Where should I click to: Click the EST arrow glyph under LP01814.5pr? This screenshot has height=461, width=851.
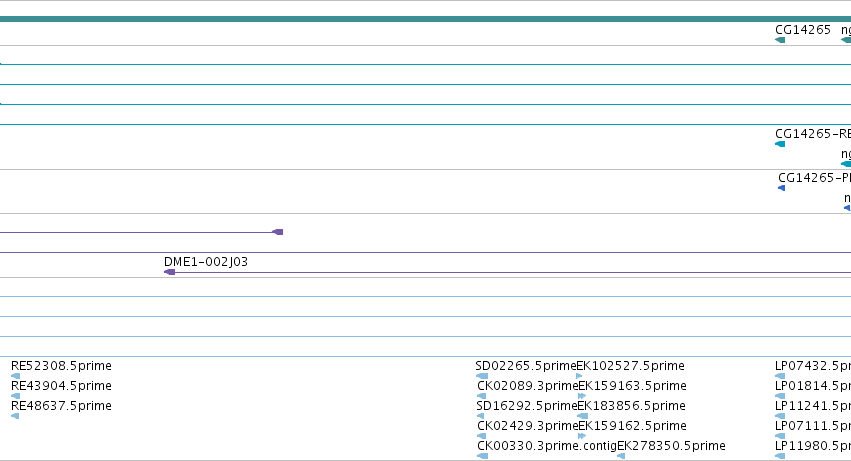(x=780, y=396)
